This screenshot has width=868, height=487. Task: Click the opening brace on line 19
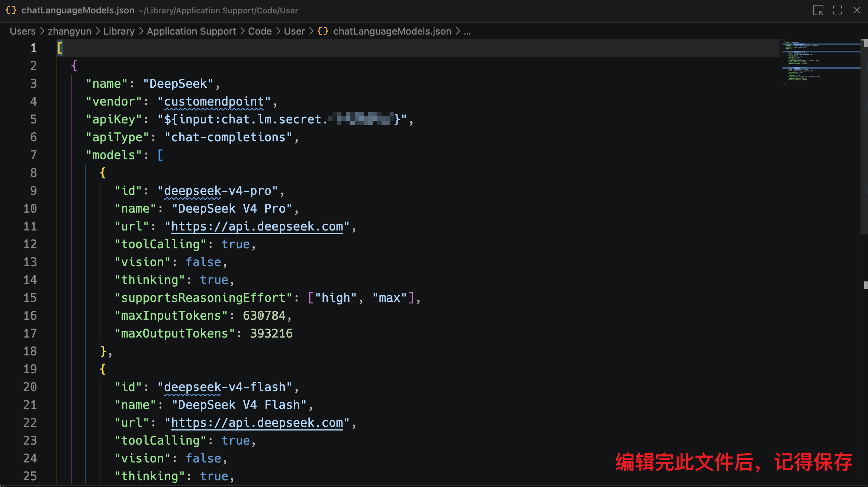(x=103, y=369)
